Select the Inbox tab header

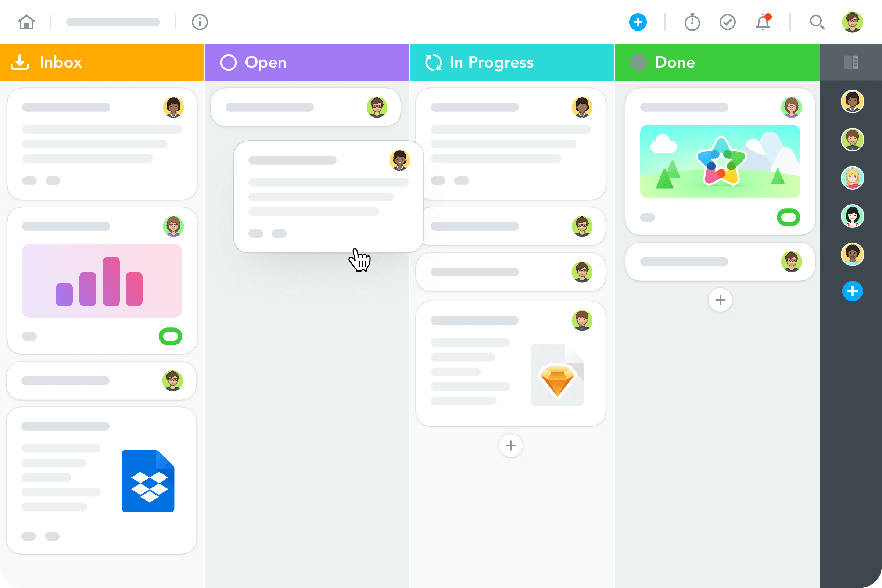(102, 62)
